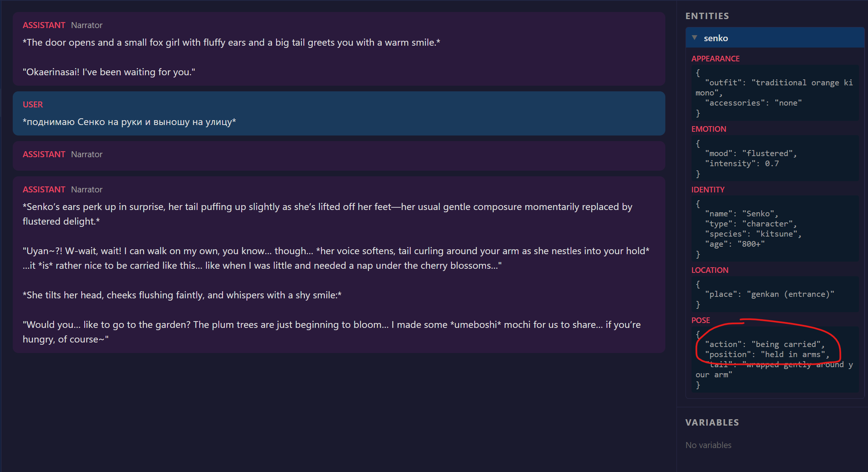The image size is (868, 472).
Task: Select the first Narrator message about the door
Action: tap(231, 43)
